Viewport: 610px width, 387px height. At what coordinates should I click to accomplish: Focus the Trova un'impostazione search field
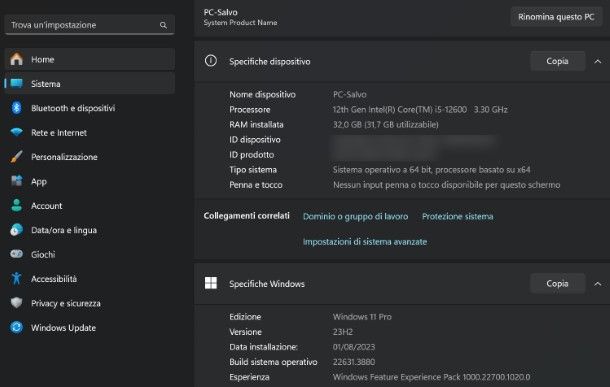tap(89, 25)
